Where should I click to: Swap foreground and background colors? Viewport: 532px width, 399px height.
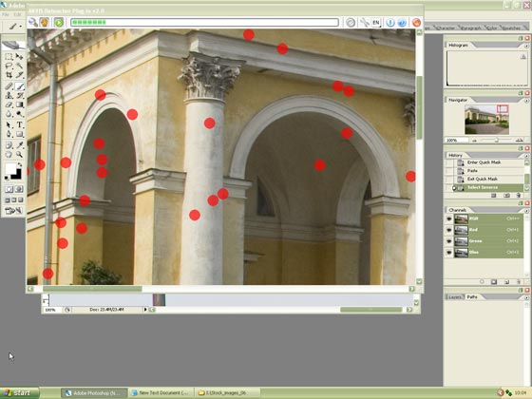tap(20, 164)
